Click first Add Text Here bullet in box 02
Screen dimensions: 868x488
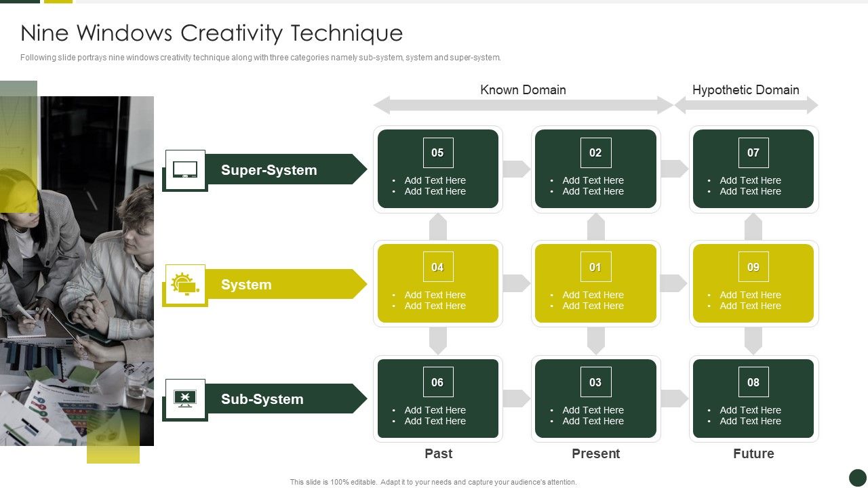(x=593, y=180)
